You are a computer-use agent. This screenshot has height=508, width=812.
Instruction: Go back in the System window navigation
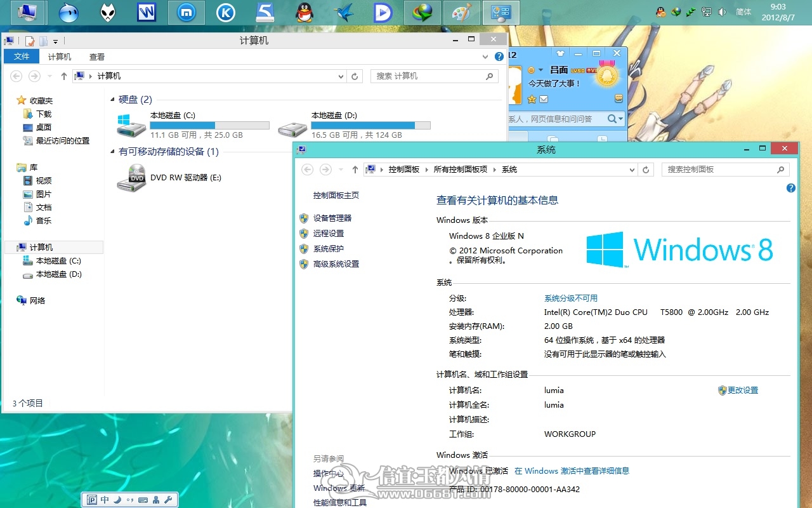[x=308, y=170]
